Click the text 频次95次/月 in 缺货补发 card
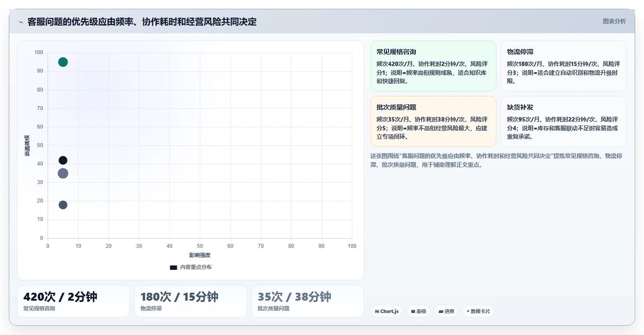The height and width of the screenshot is (335, 644). 524,120
